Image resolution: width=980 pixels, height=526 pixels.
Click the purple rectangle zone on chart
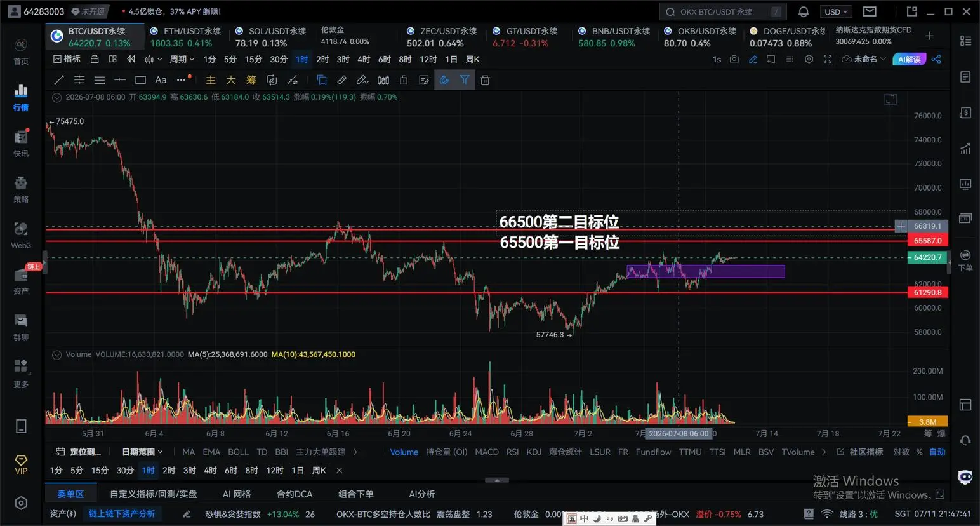(x=706, y=271)
